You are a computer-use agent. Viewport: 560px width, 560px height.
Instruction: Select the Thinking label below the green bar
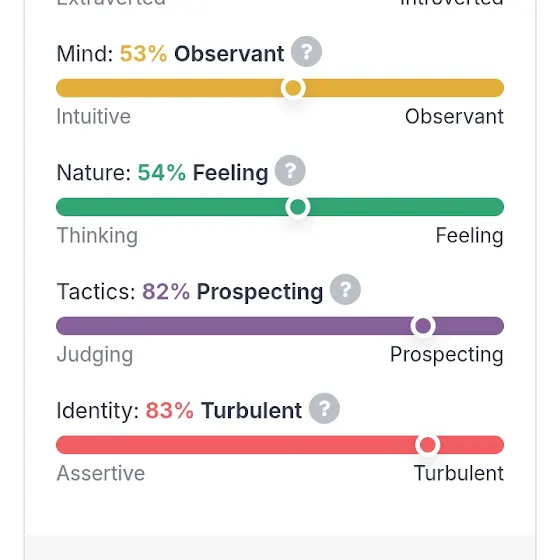[97, 236]
